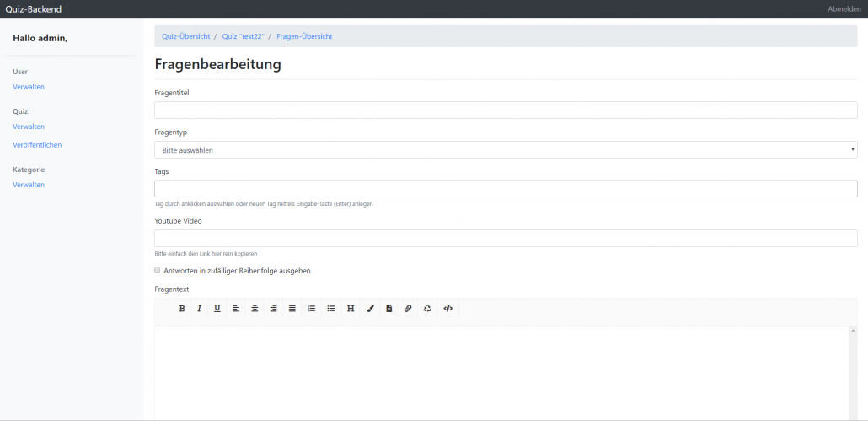
Task: Open the heading (H) format option
Action: point(351,309)
